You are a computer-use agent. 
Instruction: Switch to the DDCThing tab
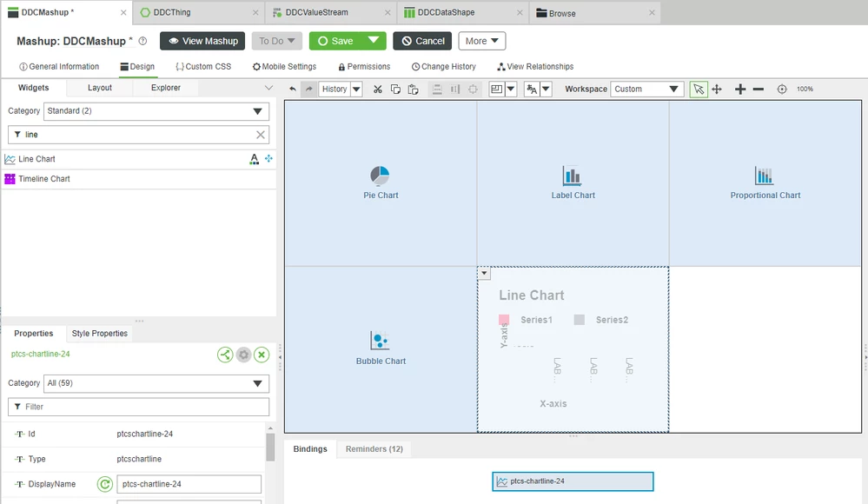(199, 12)
